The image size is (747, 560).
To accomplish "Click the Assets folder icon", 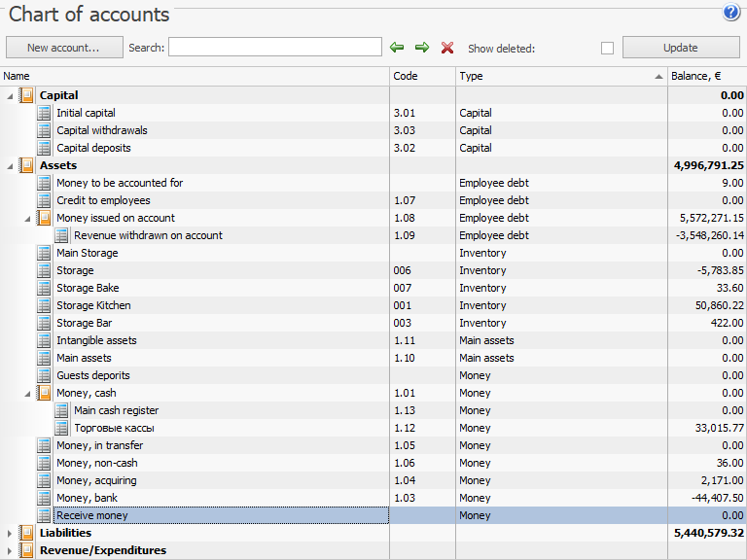I will [26, 165].
